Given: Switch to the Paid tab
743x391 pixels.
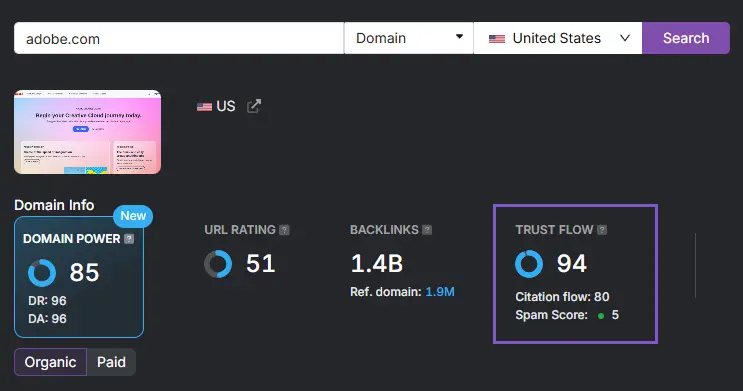Looking at the screenshot, I should coord(111,362).
